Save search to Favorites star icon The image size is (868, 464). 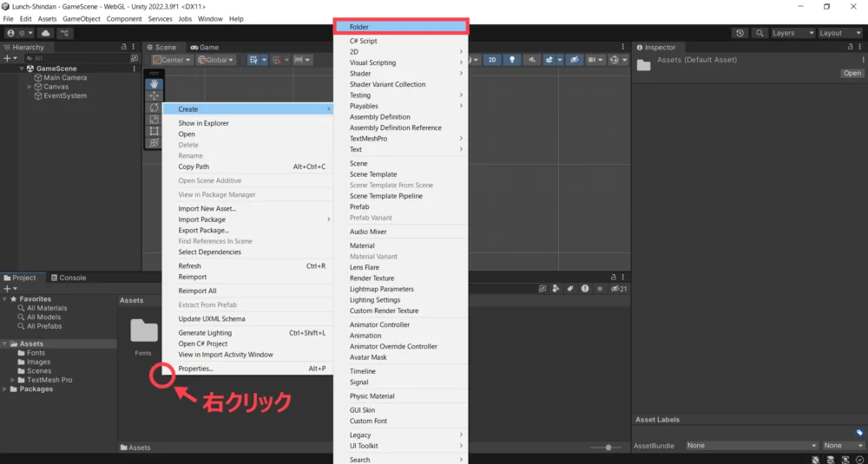600,289
